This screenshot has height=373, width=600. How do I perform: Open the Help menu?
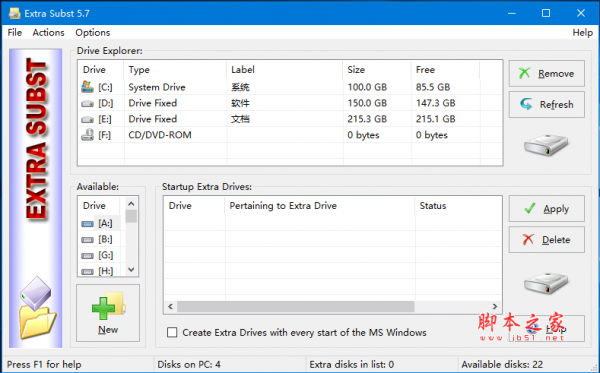point(582,33)
